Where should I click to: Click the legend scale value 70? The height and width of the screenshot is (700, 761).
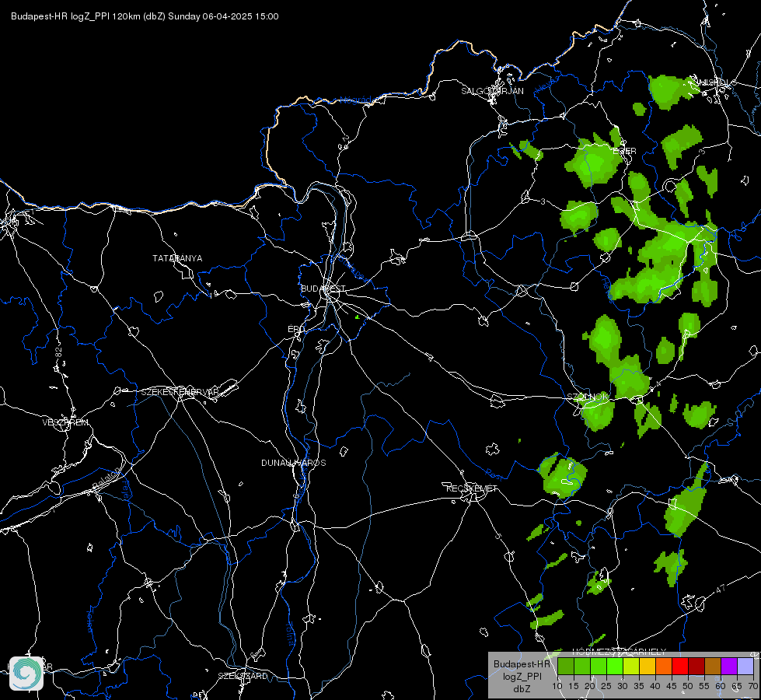(752, 686)
